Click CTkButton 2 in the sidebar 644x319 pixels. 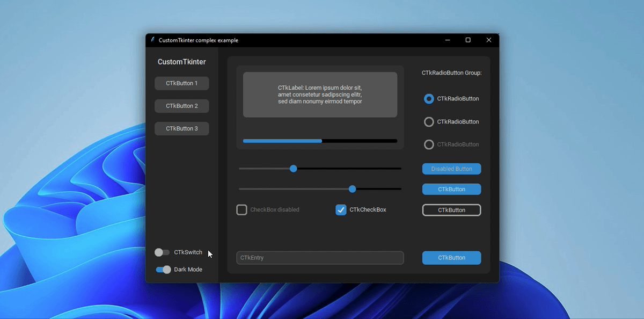pos(181,106)
